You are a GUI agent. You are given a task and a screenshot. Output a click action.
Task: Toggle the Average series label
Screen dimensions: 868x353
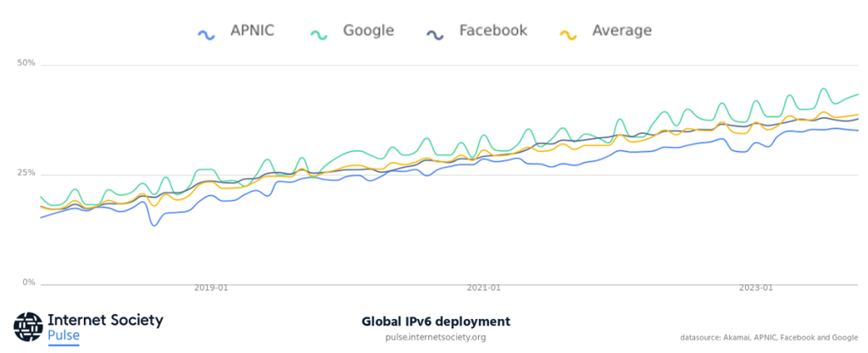click(x=622, y=31)
